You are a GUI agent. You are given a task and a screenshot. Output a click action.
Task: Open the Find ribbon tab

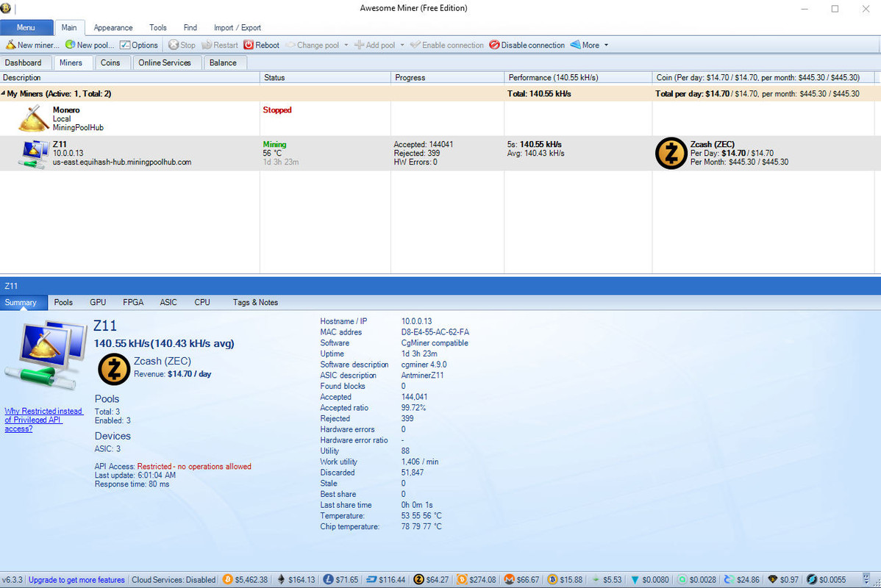coord(190,27)
